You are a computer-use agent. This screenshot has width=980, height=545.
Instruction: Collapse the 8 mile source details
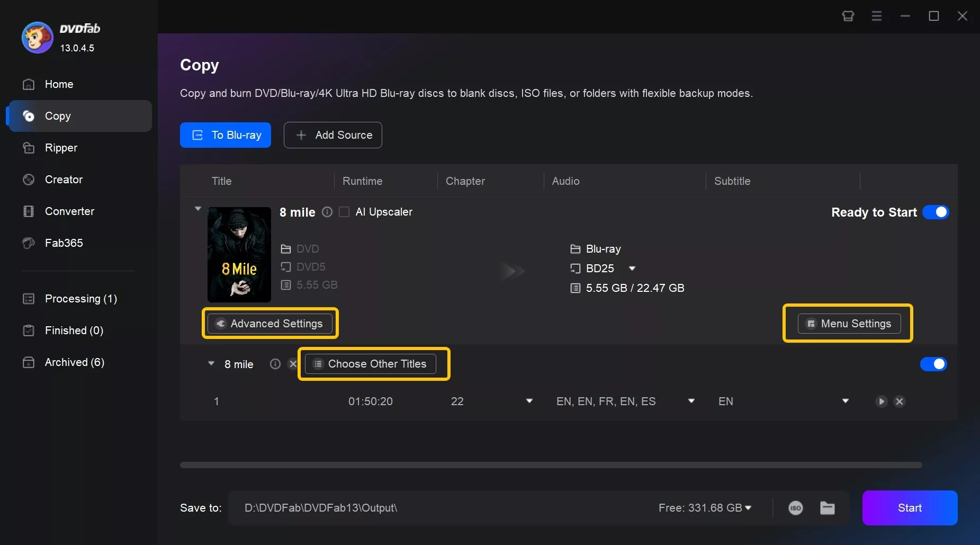point(198,208)
